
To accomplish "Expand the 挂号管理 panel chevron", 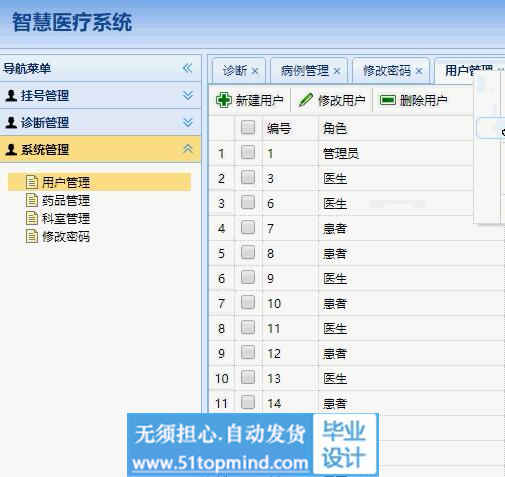I will pyautogui.click(x=188, y=96).
